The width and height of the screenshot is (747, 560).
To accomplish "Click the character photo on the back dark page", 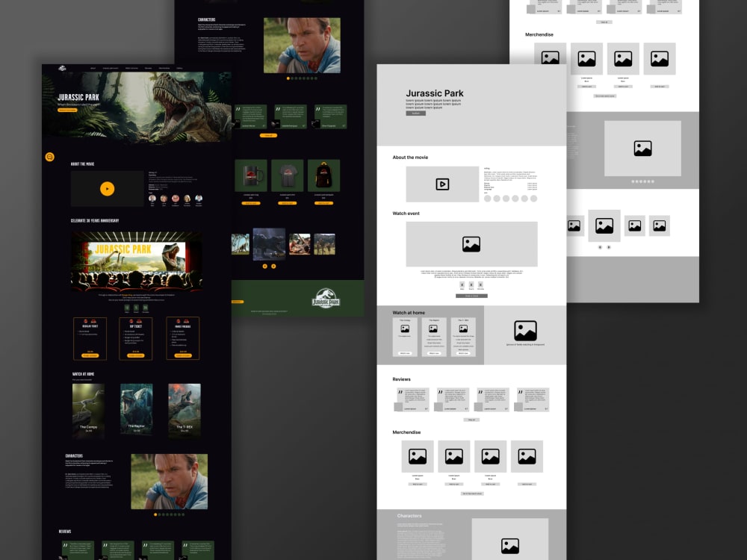I will (302, 46).
